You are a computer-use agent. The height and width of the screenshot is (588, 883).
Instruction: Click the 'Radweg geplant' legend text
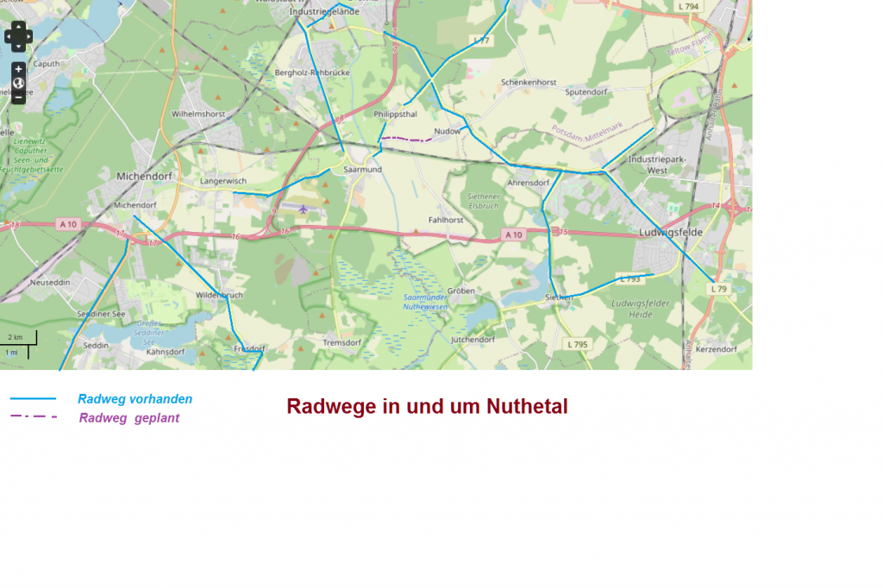click(x=128, y=418)
